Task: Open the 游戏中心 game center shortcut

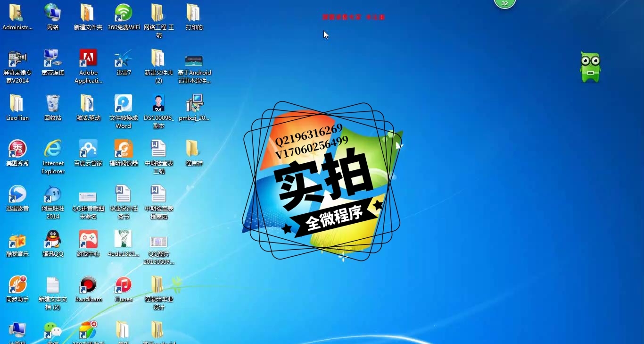Action: click(x=88, y=244)
